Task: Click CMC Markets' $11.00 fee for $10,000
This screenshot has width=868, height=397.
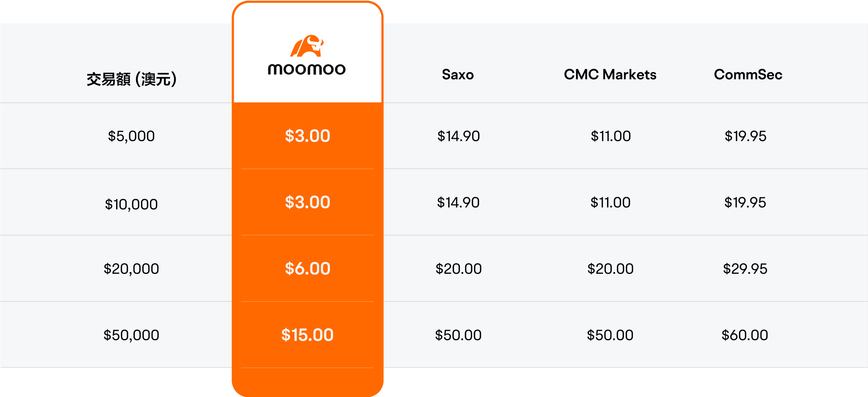Action: (x=610, y=202)
